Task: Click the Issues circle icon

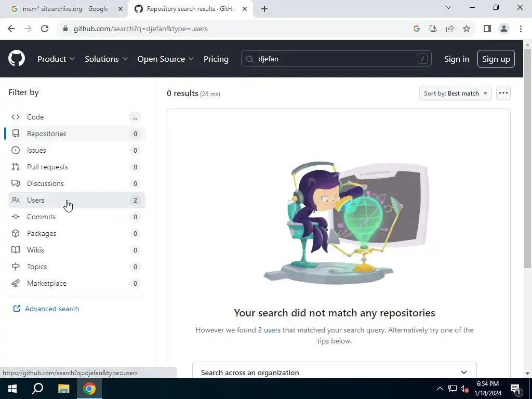Action: (x=16, y=150)
